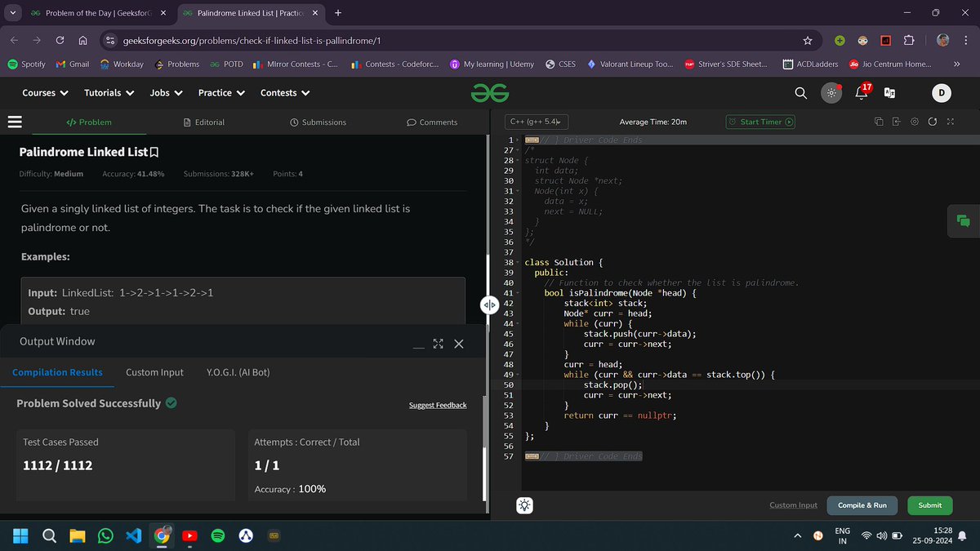Open Visual Studio Code from the taskbar
Viewport: 980px width, 551px height.
point(134,535)
